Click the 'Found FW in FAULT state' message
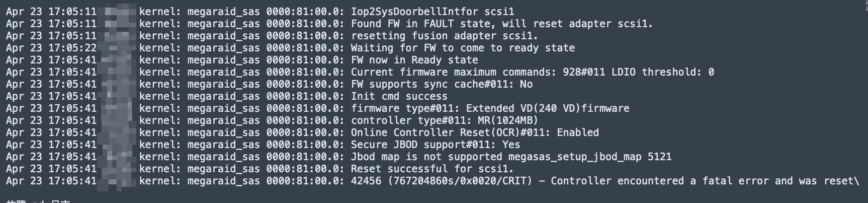 501,24
